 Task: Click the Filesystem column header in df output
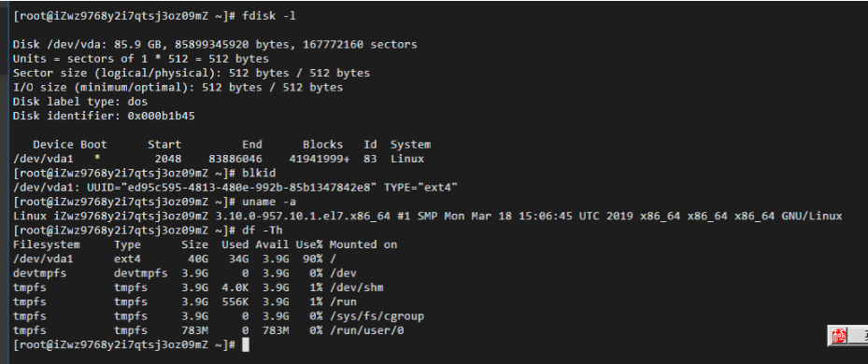47,245
